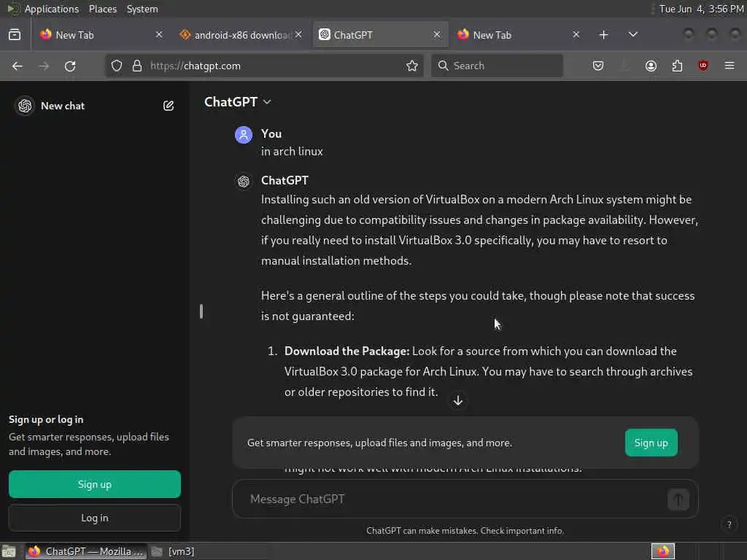The width and height of the screenshot is (747, 560).
Task: Collapse the sidebar using the handle
Action: 201,311
